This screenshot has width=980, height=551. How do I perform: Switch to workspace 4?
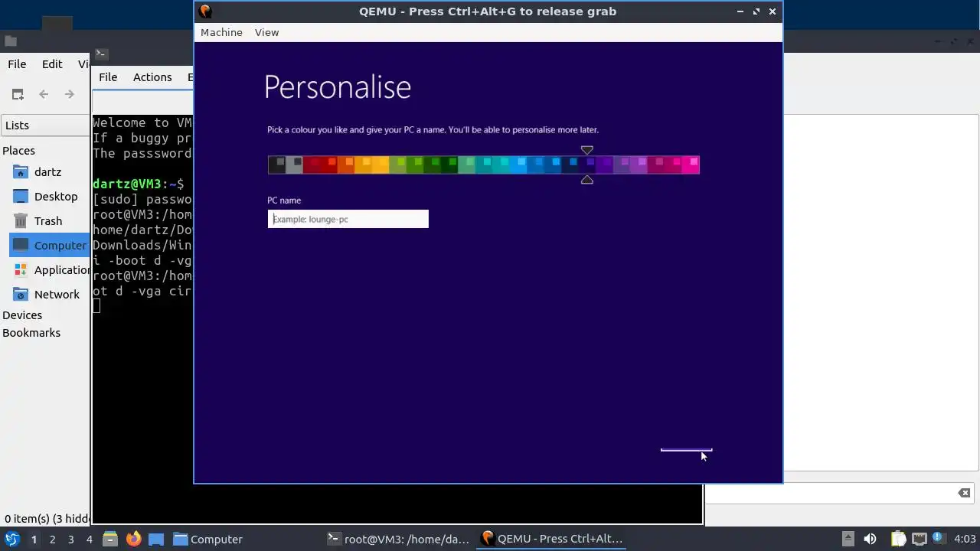tap(89, 540)
